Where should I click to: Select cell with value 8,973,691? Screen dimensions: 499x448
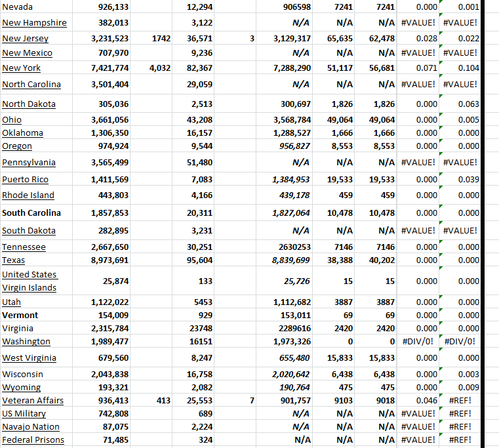tap(101, 260)
